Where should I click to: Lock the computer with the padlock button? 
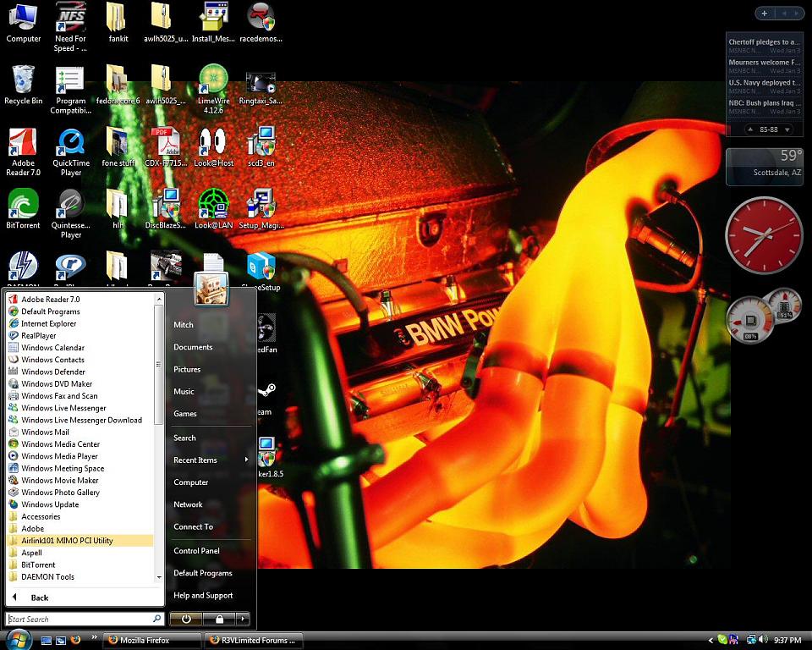coord(219,619)
